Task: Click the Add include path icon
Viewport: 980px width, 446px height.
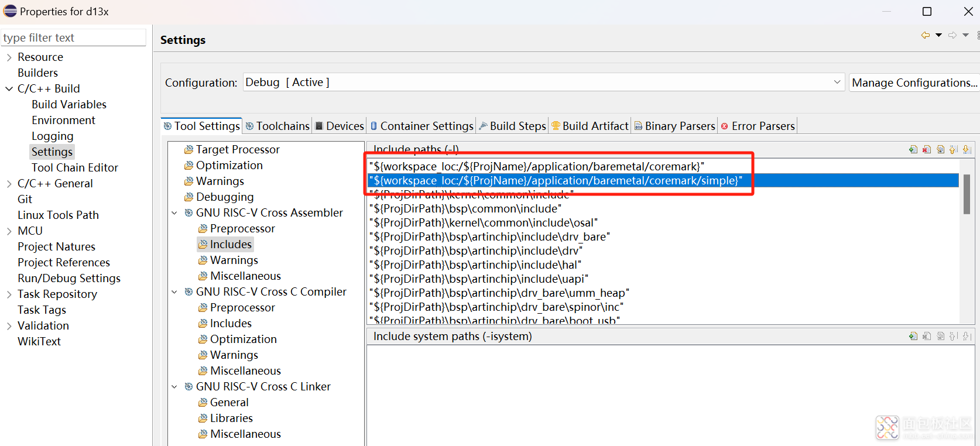Action: [913, 150]
